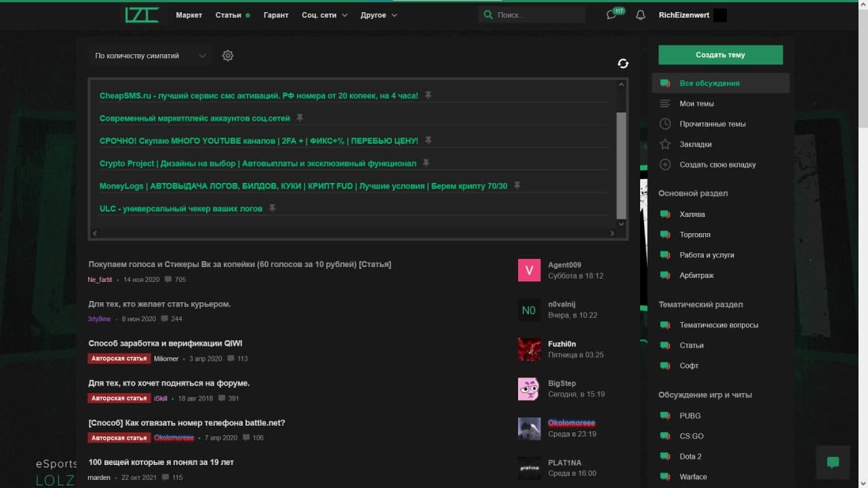Click Арбитраж forum section icon
Image resolution: width=868 pixels, height=488 pixels.
coord(665,275)
